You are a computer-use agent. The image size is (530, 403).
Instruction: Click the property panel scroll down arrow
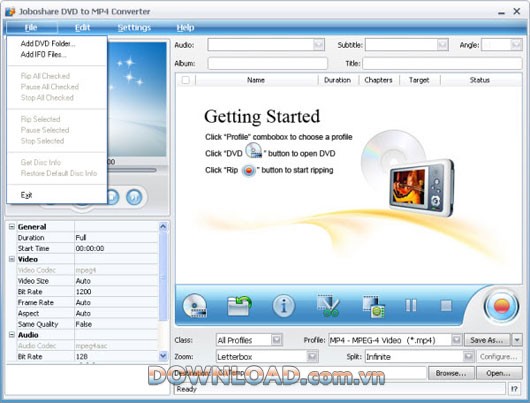pyautogui.click(x=163, y=356)
